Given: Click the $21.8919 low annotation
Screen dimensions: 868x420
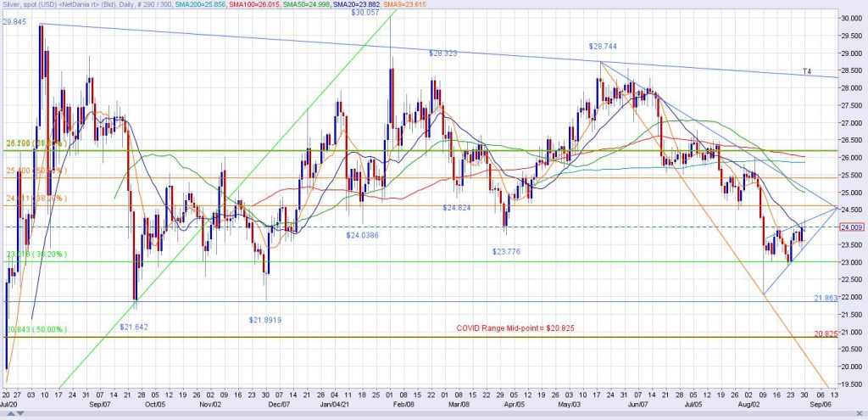Looking at the screenshot, I should click(265, 320).
